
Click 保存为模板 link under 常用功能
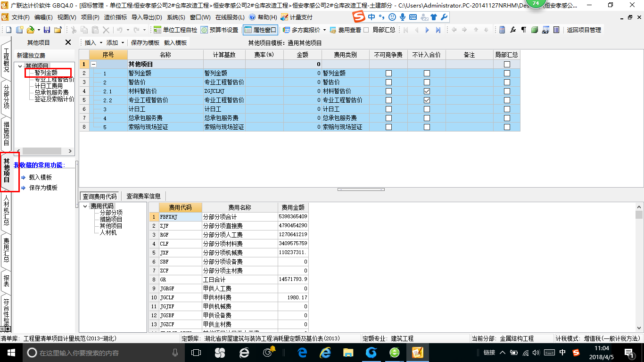pyautogui.click(x=43, y=188)
